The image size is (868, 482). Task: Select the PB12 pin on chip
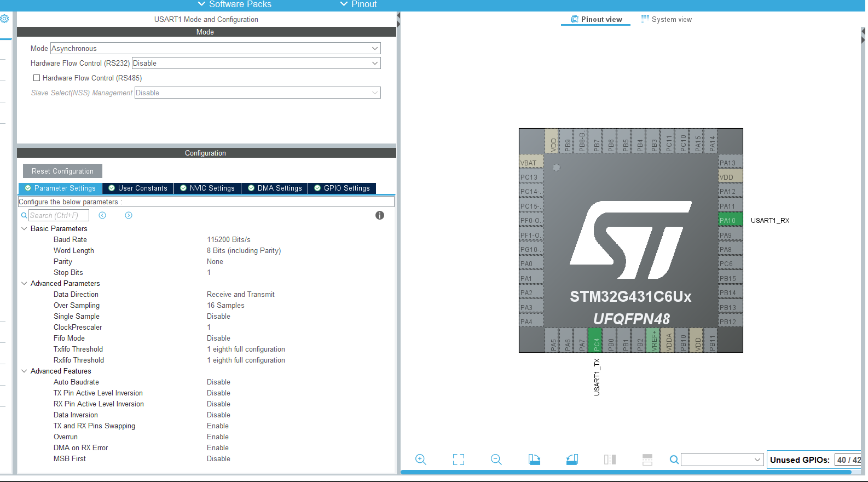[730, 322]
